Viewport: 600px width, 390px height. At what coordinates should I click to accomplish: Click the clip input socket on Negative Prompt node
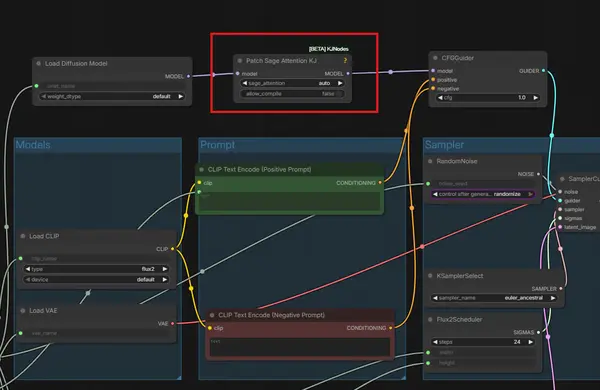click(x=210, y=328)
